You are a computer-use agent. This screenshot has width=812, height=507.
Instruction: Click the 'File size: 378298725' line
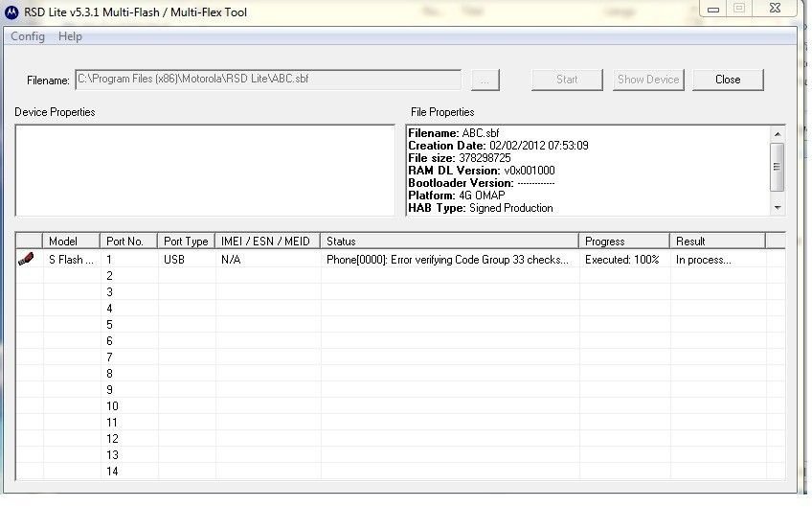460,158
